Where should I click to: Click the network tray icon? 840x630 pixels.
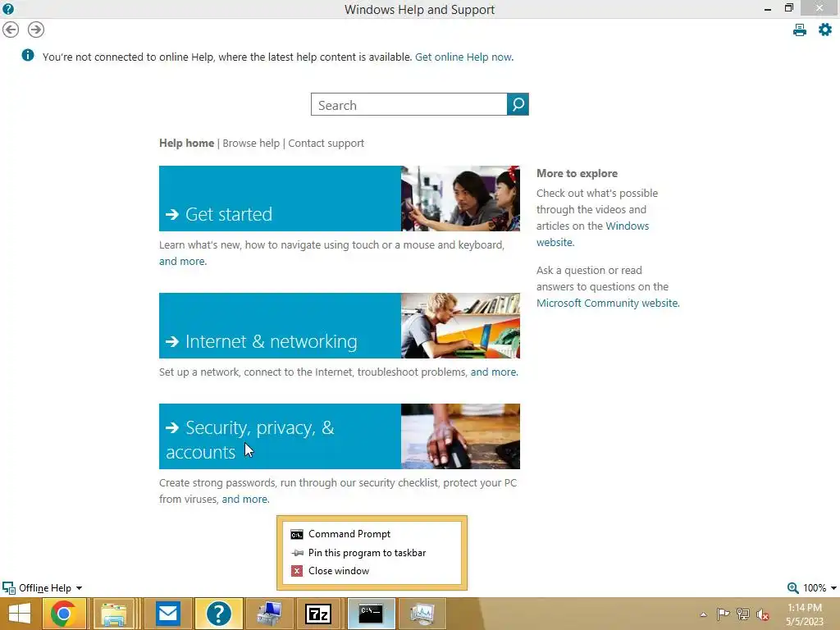point(743,614)
